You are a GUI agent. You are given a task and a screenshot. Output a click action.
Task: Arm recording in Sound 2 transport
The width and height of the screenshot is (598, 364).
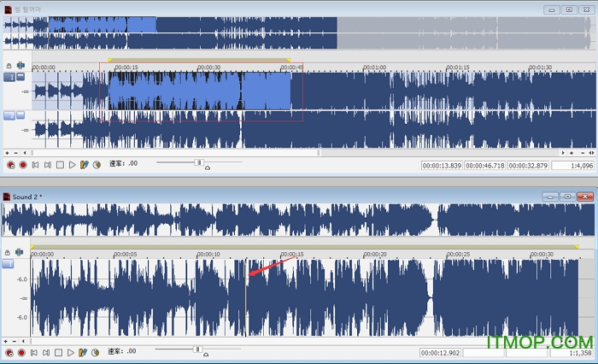(x=9, y=353)
